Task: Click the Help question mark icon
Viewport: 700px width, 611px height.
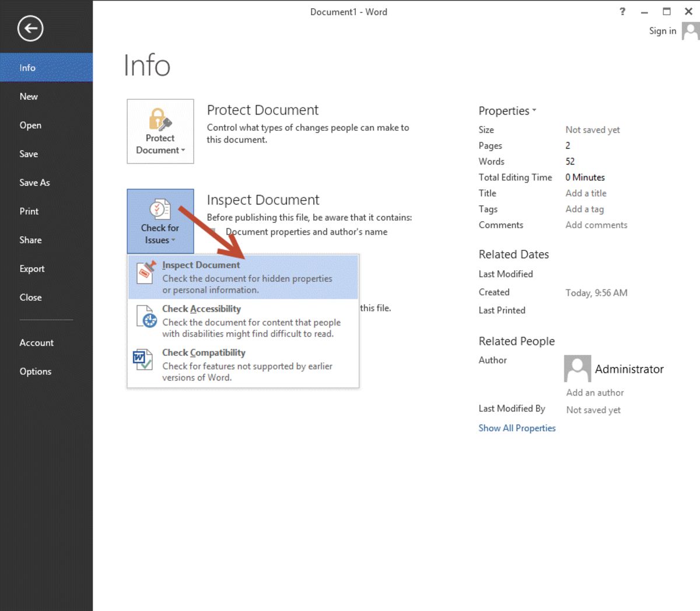Action: click(x=622, y=12)
